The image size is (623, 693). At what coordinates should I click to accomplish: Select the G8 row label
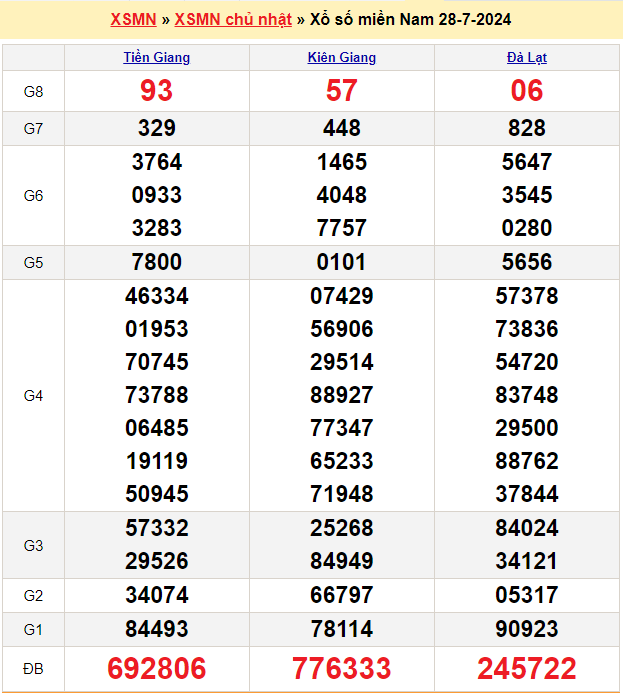(34, 92)
